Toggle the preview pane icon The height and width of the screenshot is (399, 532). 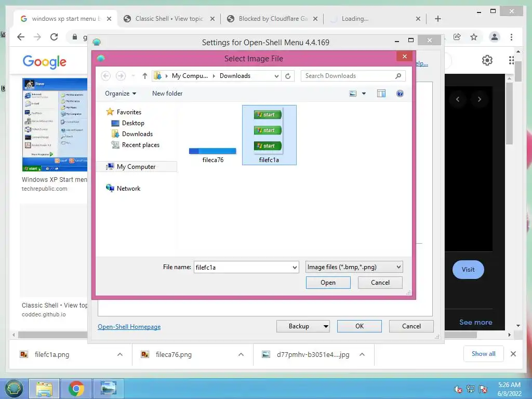pyautogui.click(x=381, y=94)
